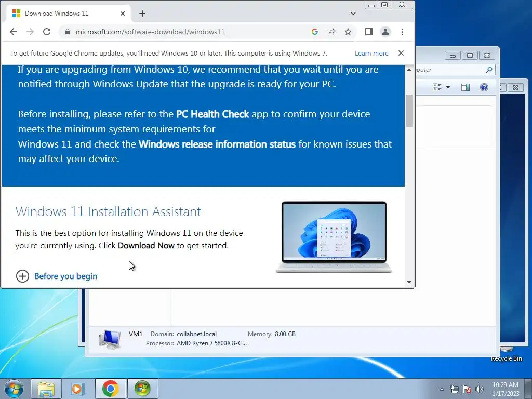Viewport: 532px width, 399px height.
Task: Open Chrome's three-dot menu
Action: (403, 32)
